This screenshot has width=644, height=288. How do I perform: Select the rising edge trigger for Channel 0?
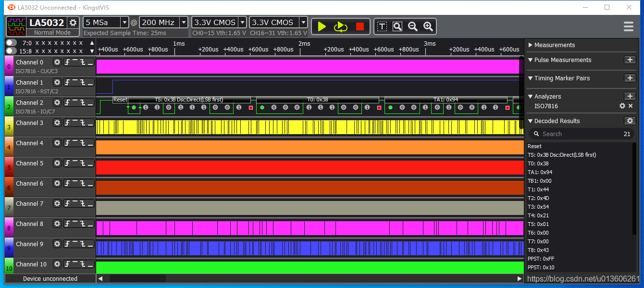click(x=68, y=62)
